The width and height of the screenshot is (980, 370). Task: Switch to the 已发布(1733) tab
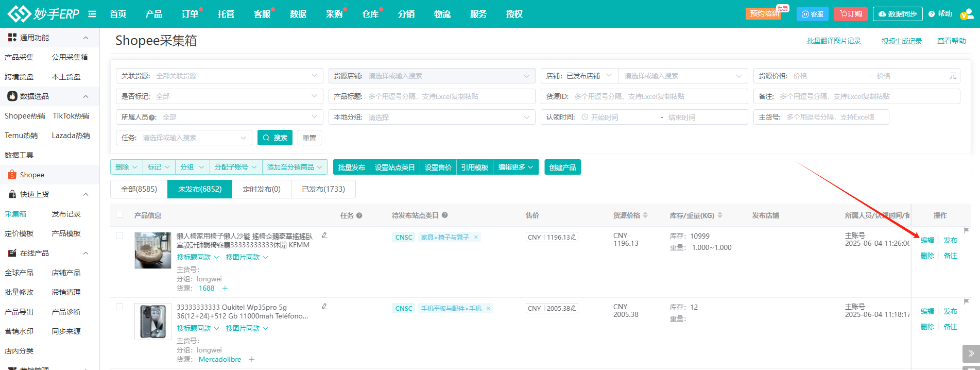coord(323,189)
